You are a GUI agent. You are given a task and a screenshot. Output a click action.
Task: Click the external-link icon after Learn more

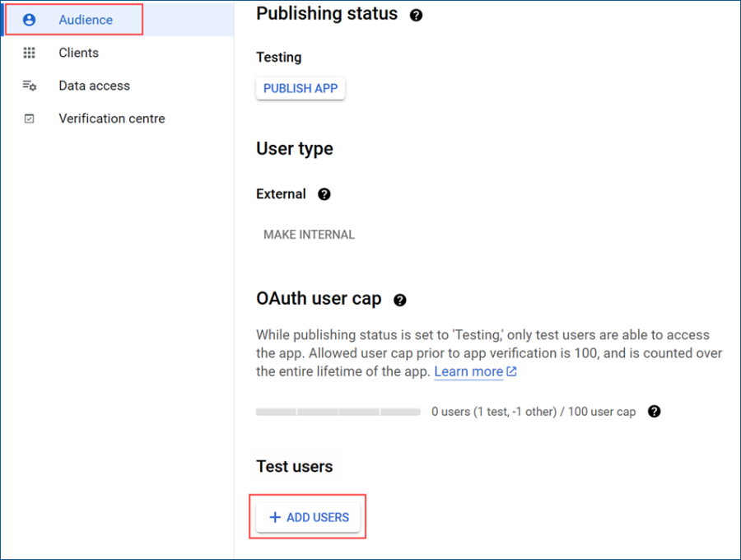click(x=512, y=371)
